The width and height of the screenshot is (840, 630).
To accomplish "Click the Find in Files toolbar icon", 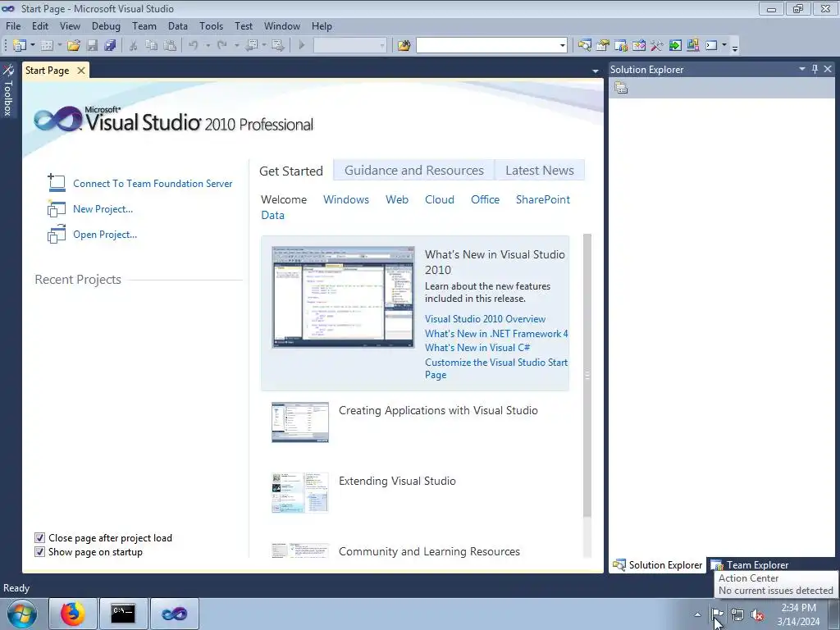I will point(404,46).
